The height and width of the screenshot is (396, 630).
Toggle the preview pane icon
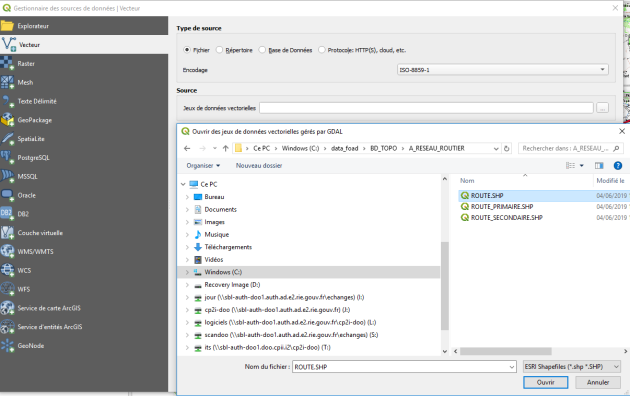pos(599,165)
